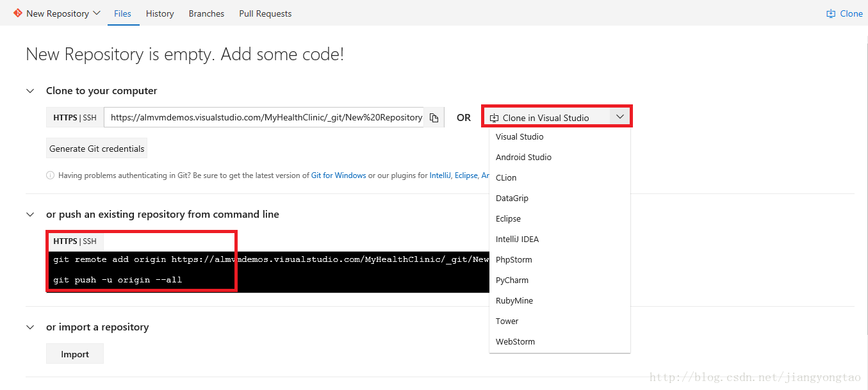Click the clone icon at top right
Image resolution: width=868 pixels, height=390 pixels.
point(831,13)
